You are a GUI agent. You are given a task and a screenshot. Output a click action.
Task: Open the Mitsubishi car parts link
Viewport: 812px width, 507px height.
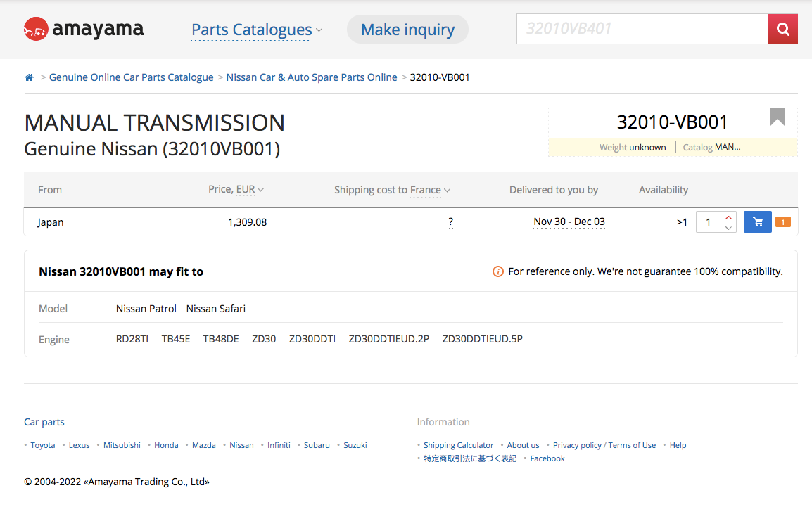pos(122,445)
